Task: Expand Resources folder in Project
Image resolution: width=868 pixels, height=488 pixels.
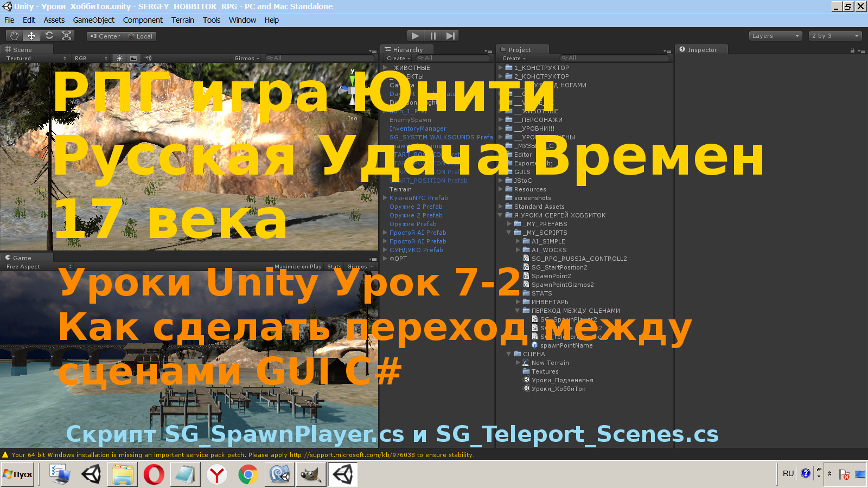Action: (x=501, y=189)
